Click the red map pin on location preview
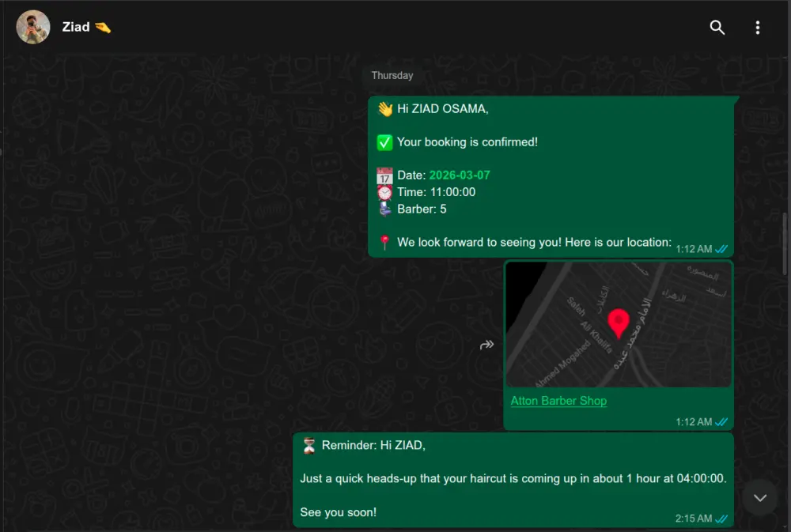This screenshot has width=791, height=532. click(618, 323)
